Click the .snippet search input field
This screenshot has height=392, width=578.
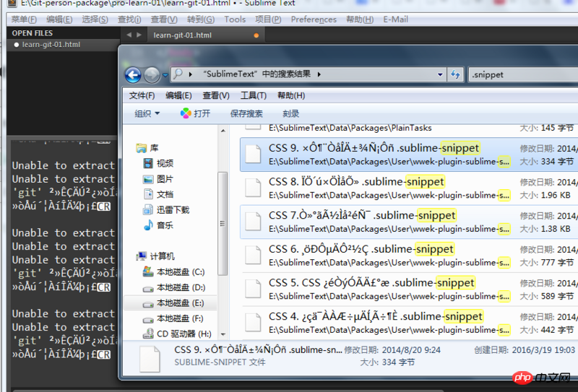click(x=523, y=75)
